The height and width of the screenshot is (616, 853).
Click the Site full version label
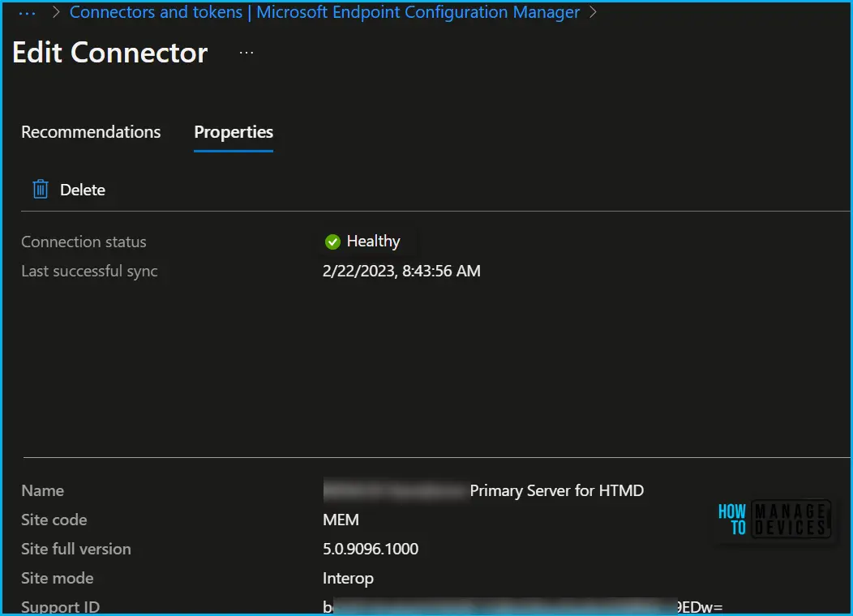[x=76, y=549]
